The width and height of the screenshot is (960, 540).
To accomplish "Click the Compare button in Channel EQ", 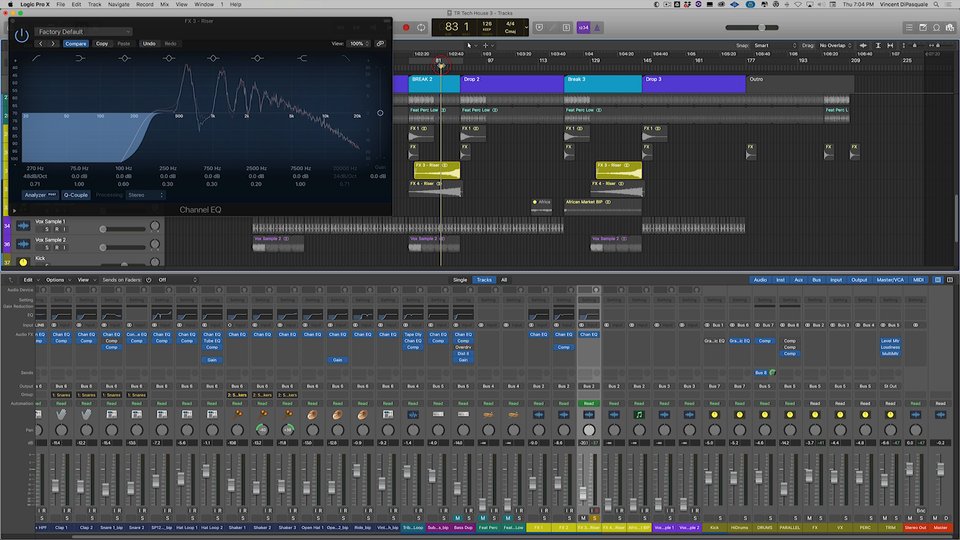I will coord(76,44).
